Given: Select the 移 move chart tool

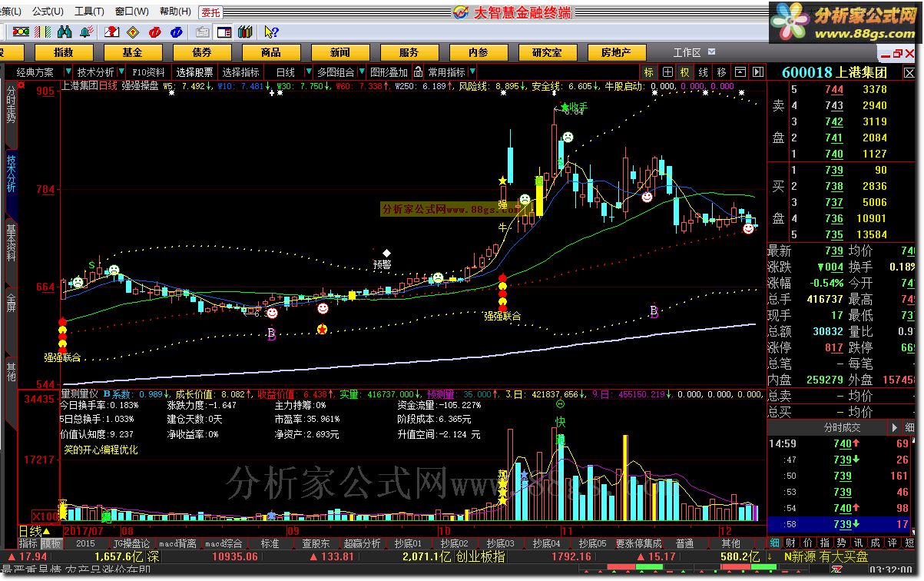Looking at the screenshot, I should [x=722, y=72].
